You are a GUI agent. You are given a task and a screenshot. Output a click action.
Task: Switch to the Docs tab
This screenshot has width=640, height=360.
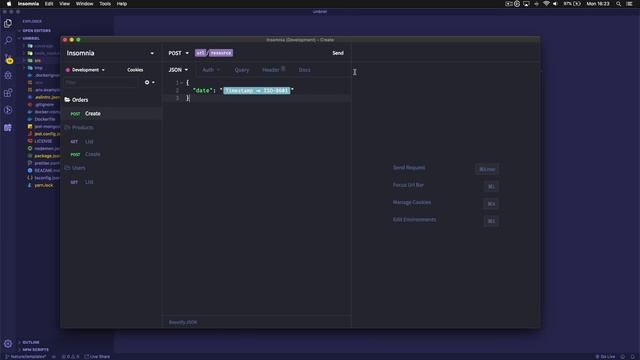tap(304, 70)
